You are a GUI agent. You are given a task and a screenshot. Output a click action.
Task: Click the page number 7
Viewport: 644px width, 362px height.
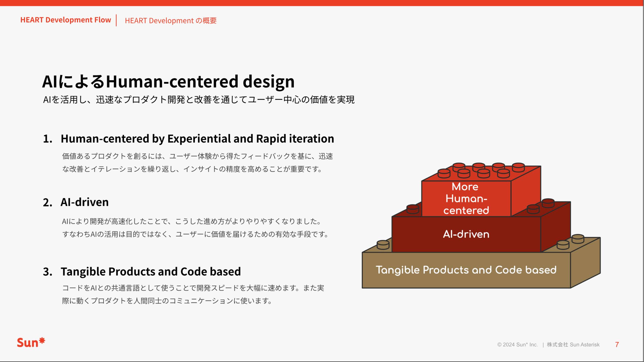click(x=617, y=344)
